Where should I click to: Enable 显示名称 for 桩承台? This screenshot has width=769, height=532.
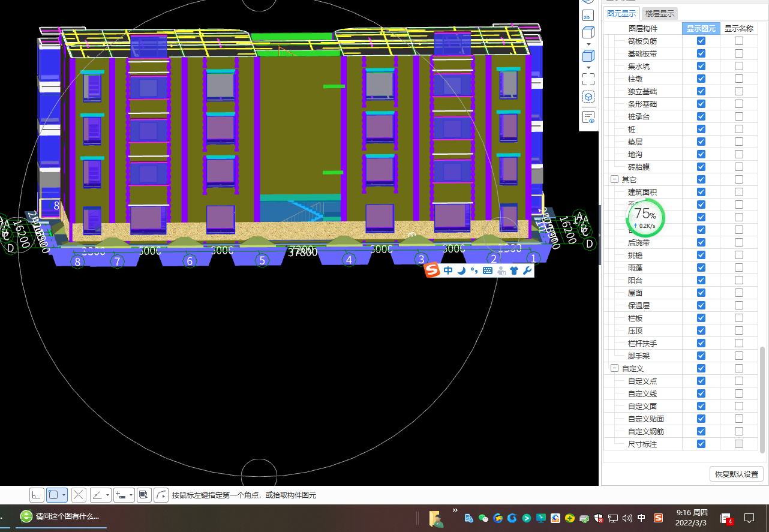pyautogui.click(x=739, y=116)
